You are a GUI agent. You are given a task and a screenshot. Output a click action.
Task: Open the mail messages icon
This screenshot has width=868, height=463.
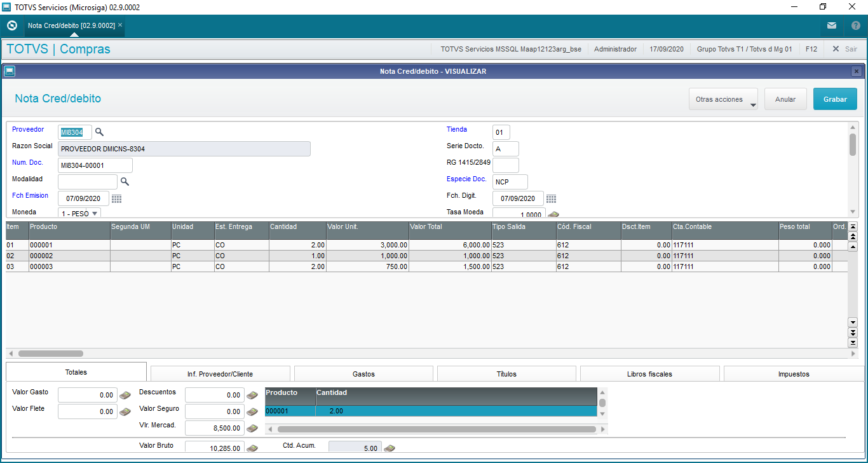pos(832,25)
